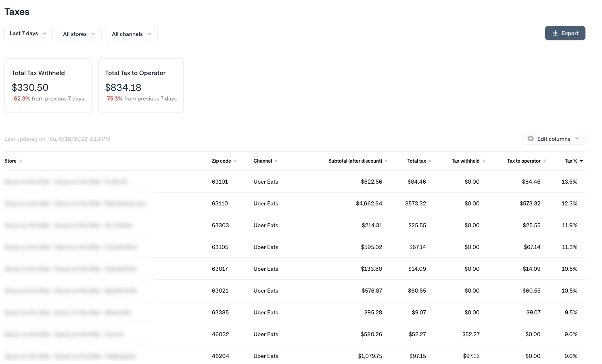602x364 pixels.
Task: Click the $622.56 subtotal cell
Action: point(372,182)
